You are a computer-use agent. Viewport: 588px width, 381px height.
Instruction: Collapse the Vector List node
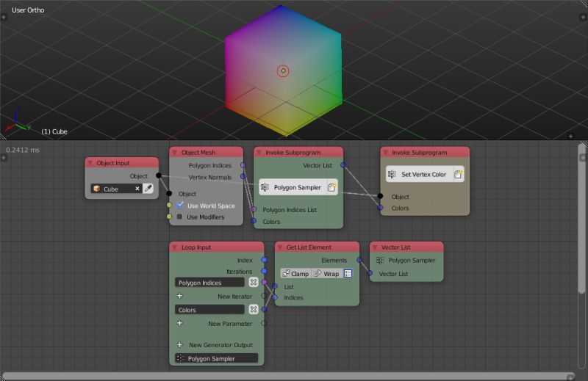[375, 247]
